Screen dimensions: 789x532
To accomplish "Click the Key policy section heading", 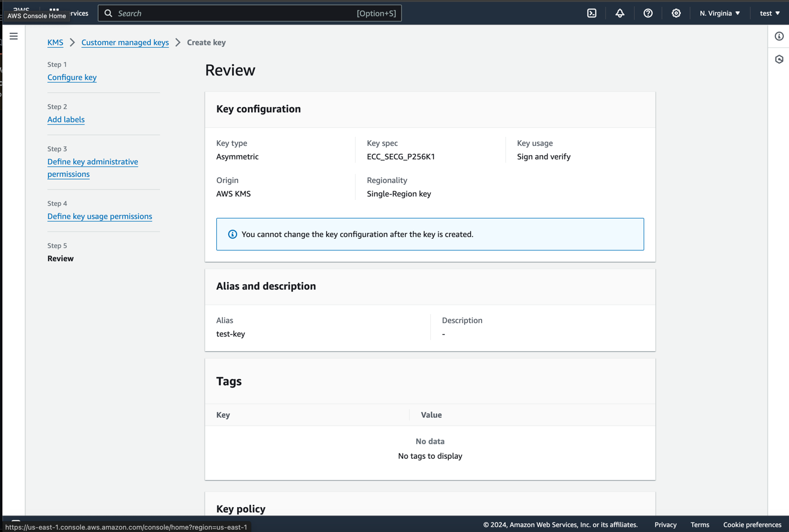I will [241, 508].
